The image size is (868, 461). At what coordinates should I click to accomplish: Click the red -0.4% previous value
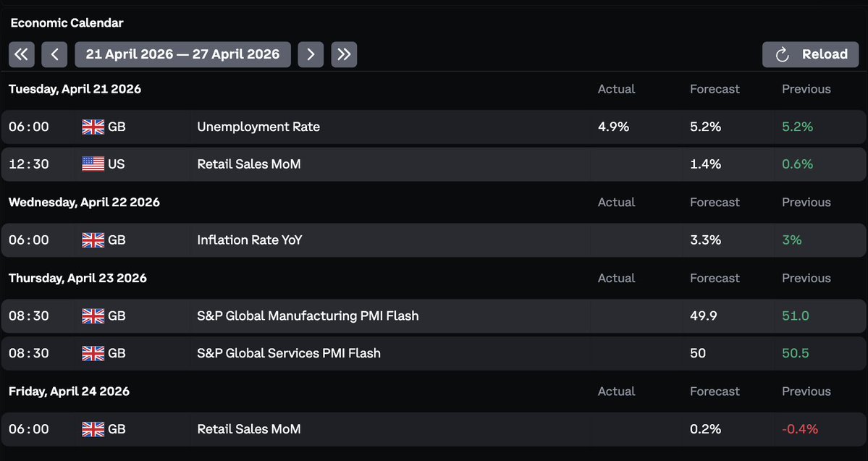coord(800,429)
